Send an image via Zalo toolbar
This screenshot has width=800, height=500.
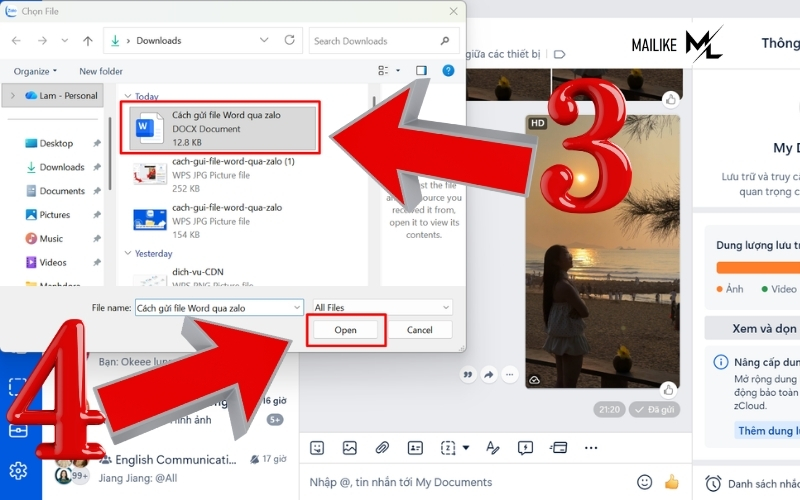coord(349,448)
